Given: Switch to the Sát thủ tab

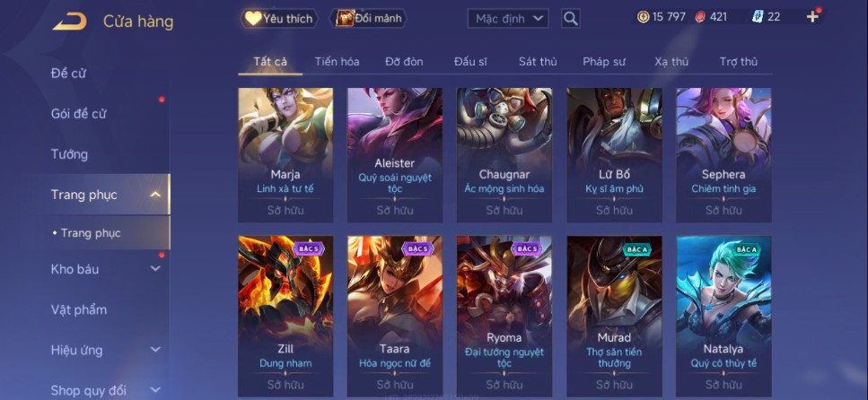Looking at the screenshot, I should click(538, 61).
